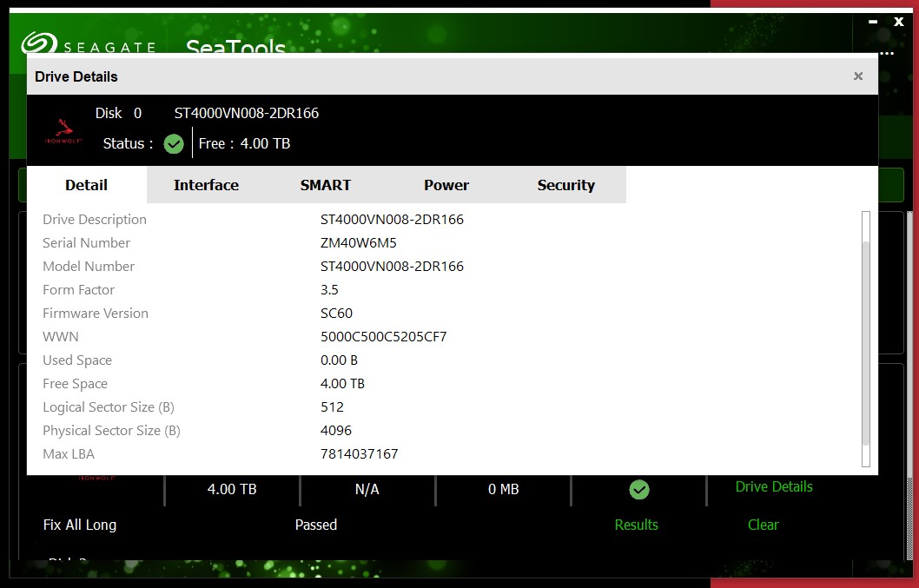Click the Drive Details link
919x588 pixels.
pyautogui.click(x=774, y=486)
